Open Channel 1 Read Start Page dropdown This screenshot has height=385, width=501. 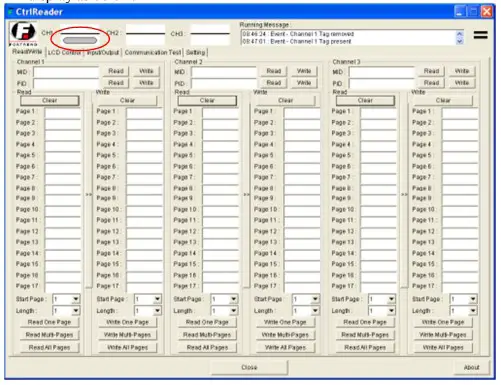tap(76, 299)
